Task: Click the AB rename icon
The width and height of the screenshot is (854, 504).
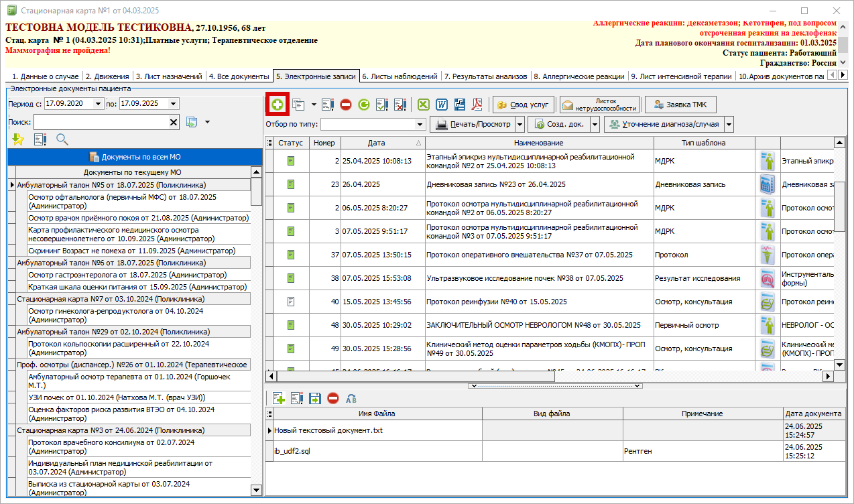Action: pos(351,398)
